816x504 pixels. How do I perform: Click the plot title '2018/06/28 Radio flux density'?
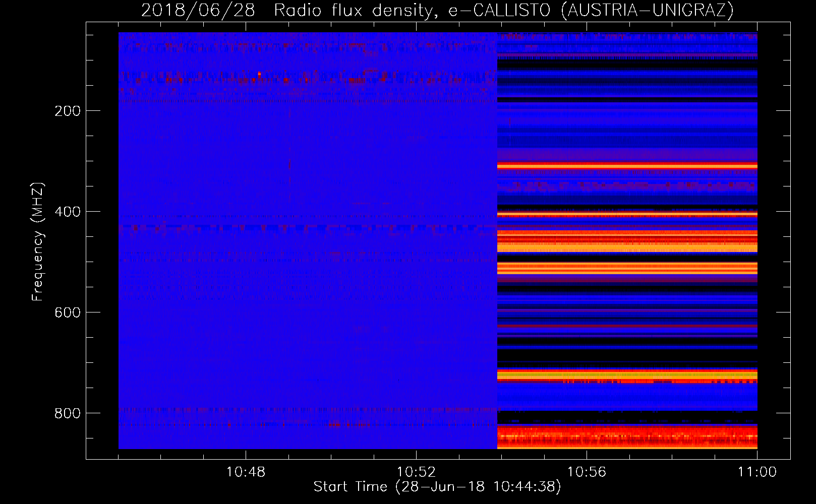click(438, 11)
